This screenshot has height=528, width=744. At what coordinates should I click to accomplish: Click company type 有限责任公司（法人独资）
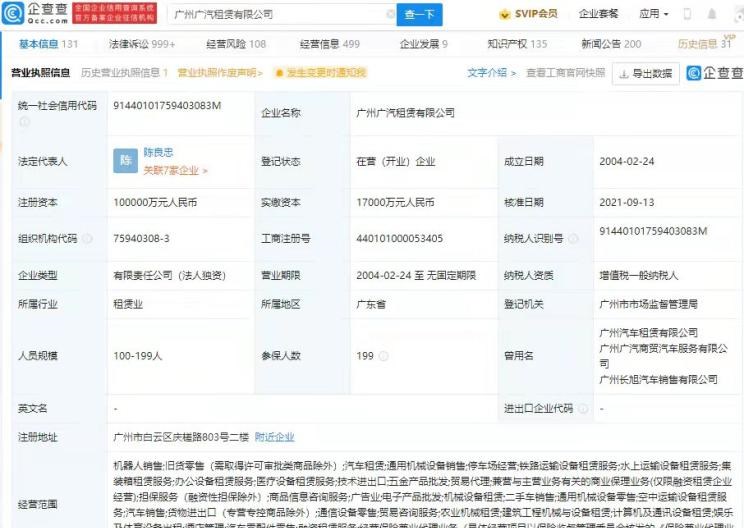(169, 275)
